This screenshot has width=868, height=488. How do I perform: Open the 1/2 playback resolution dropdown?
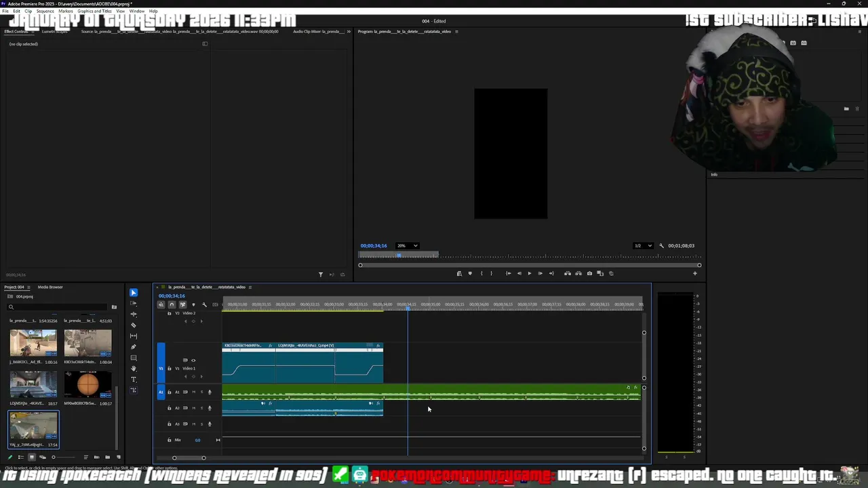(643, 245)
